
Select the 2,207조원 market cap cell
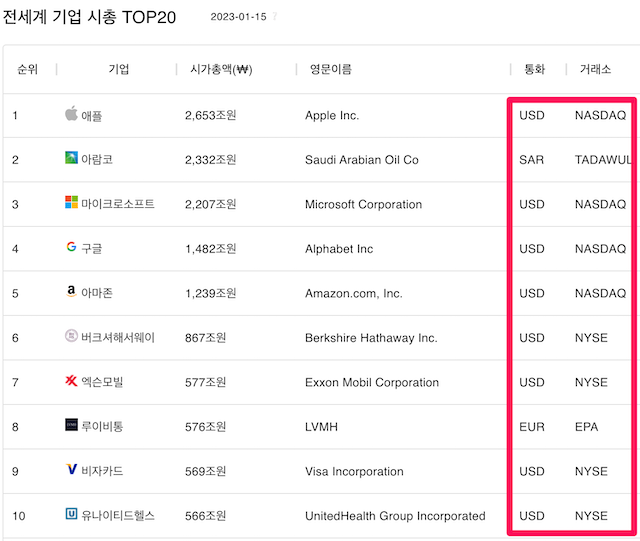pos(211,204)
